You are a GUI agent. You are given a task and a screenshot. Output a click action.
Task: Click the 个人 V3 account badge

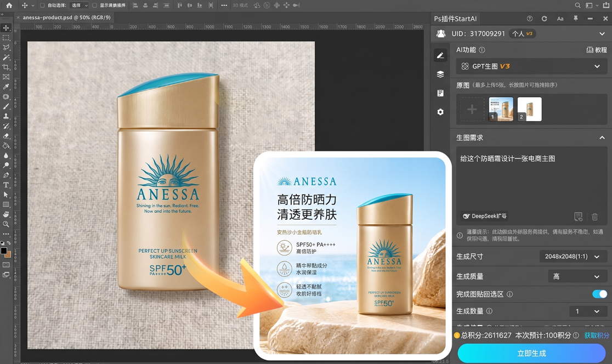click(522, 34)
